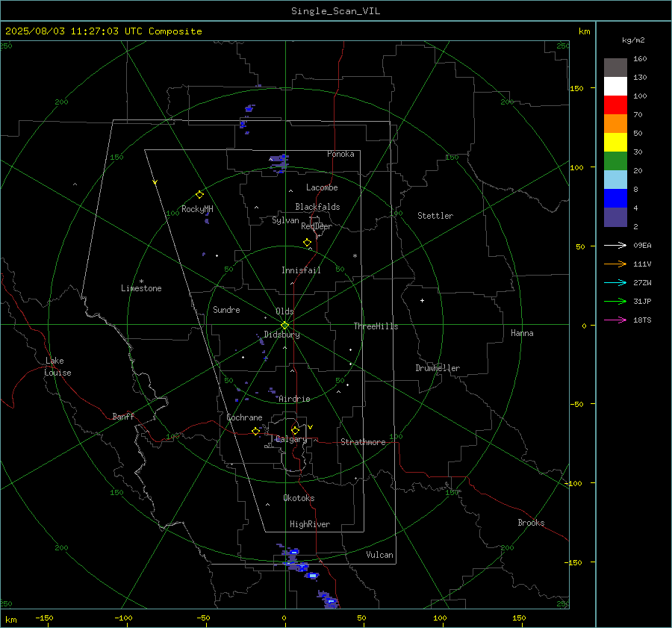Click the Strathmore label
This screenshot has height=628, width=672.
pyautogui.click(x=363, y=442)
